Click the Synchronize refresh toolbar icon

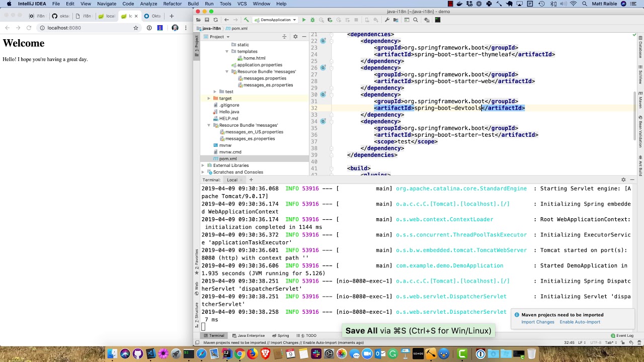point(216,20)
